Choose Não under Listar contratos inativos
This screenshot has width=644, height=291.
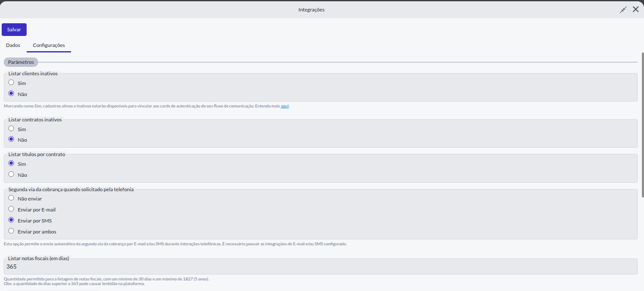[x=11, y=139]
